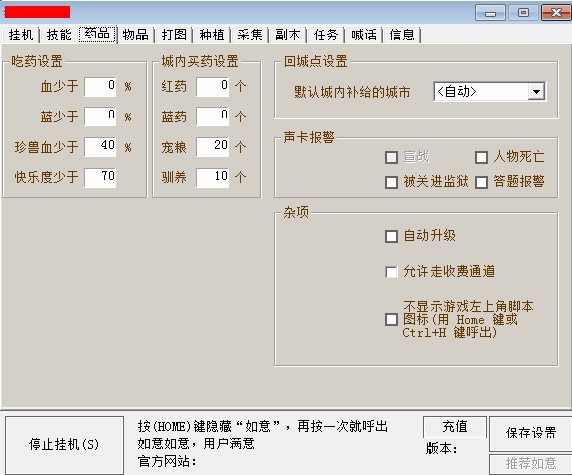The width and height of the screenshot is (572, 475).
Task: Enable the 人物死亡 alarm checkbox
Action: click(482, 158)
